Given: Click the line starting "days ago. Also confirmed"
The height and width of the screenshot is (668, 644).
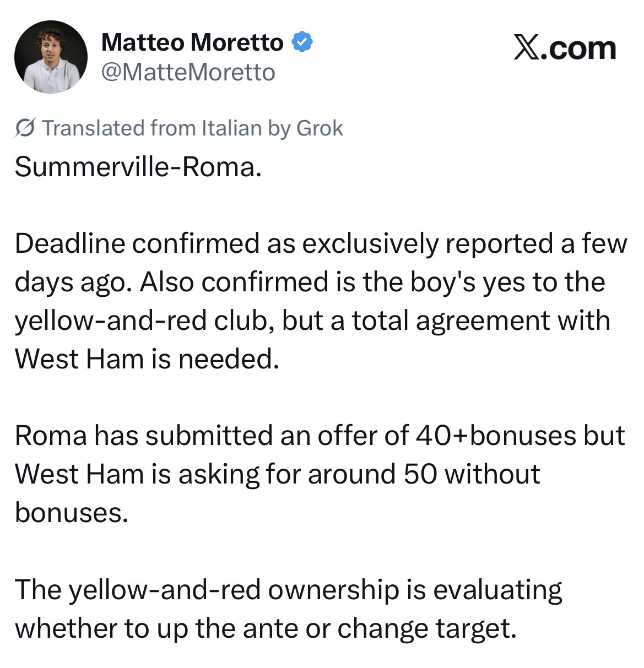Looking at the screenshot, I should (310, 283).
